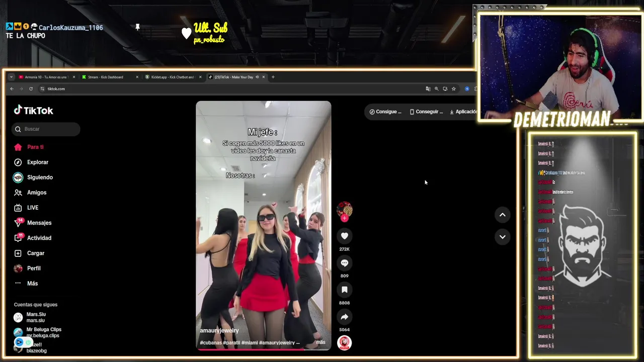Image resolution: width=644 pixels, height=362 pixels.
Task: Reload the TikTok page
Action: (31, 89)
